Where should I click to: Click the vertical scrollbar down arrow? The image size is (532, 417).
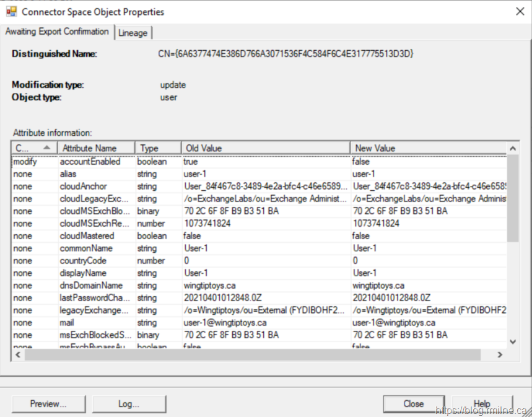(x=513, y=341)
